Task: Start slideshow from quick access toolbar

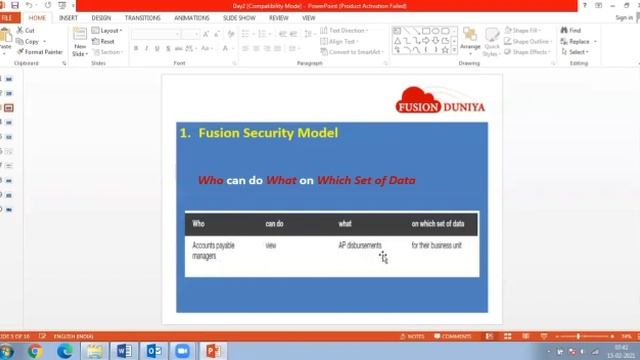Action: tap(62, 5)
